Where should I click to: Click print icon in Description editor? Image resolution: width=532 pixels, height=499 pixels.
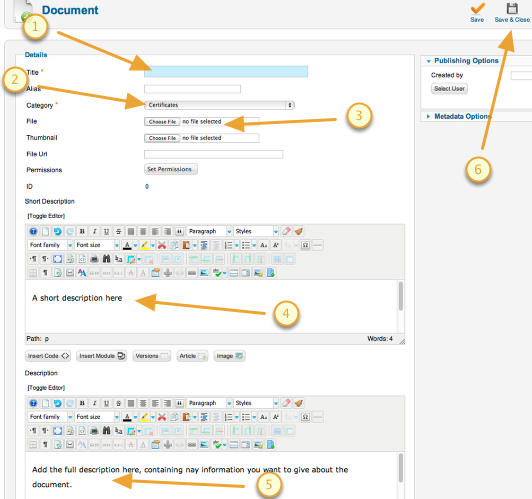pos(94,431)
